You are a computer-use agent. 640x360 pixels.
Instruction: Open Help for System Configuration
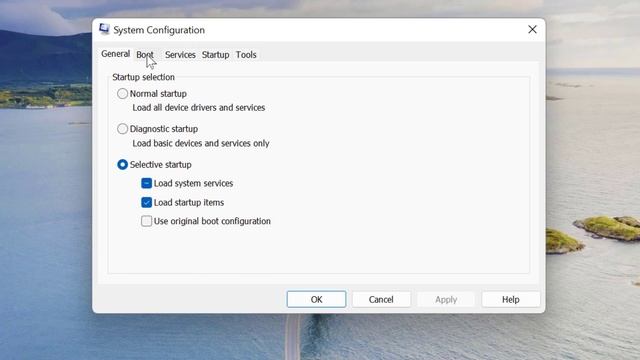coord(511,299)
